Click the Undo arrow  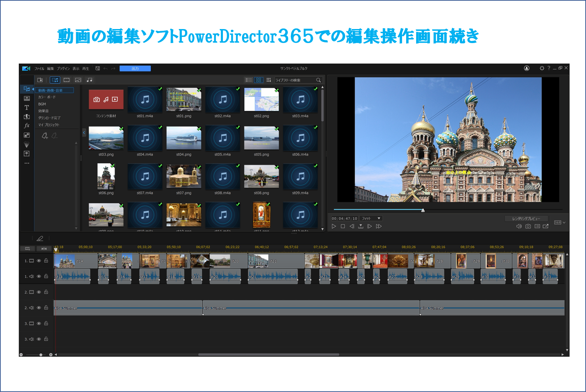click(x=106, y=69)
